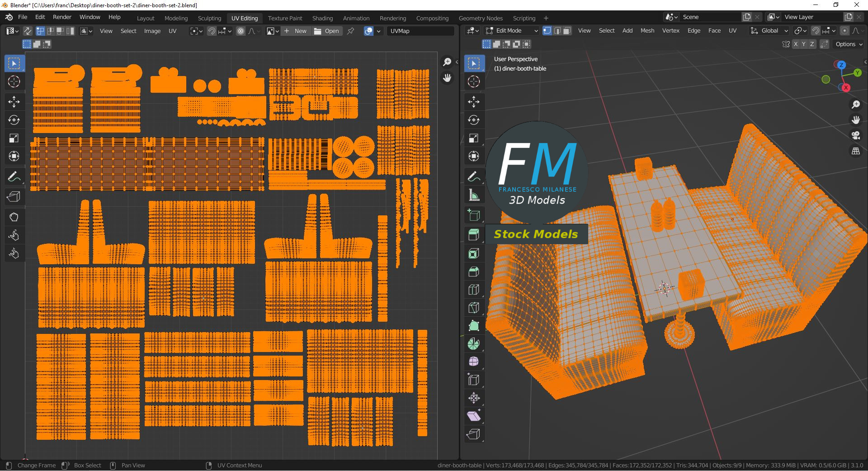Expand the Global transform orientation dropdown
The width and height of the screenshot is (868, 471).
[769, 31]
